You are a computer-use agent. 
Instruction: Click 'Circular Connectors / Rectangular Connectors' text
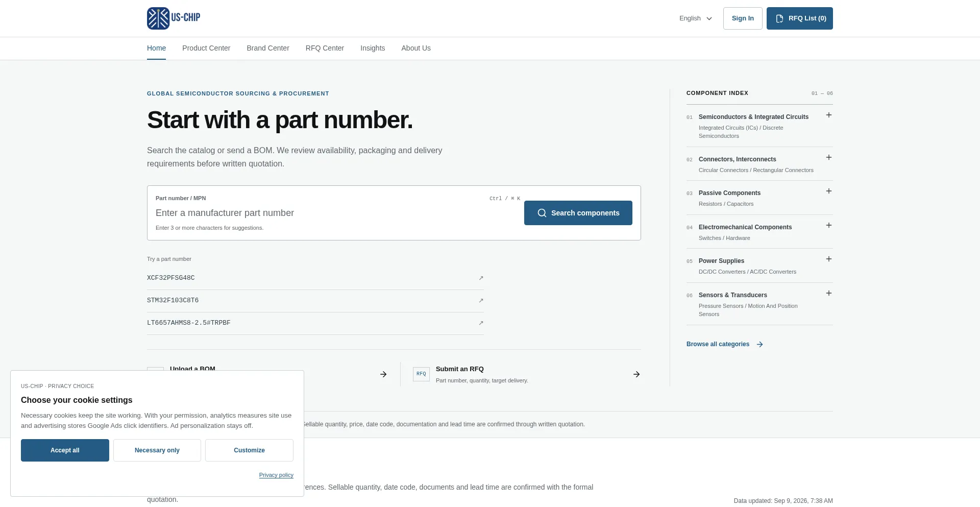coord(756,171)
